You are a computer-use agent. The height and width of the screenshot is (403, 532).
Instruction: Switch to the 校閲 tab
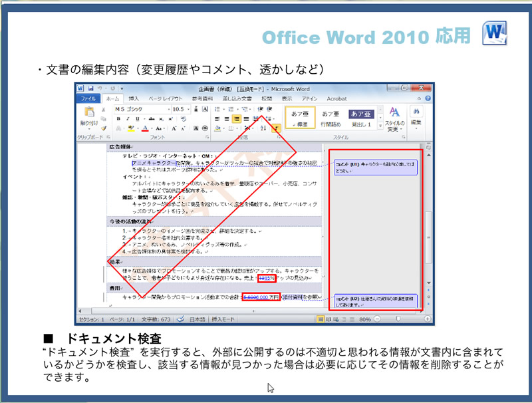tap(267, 98)
